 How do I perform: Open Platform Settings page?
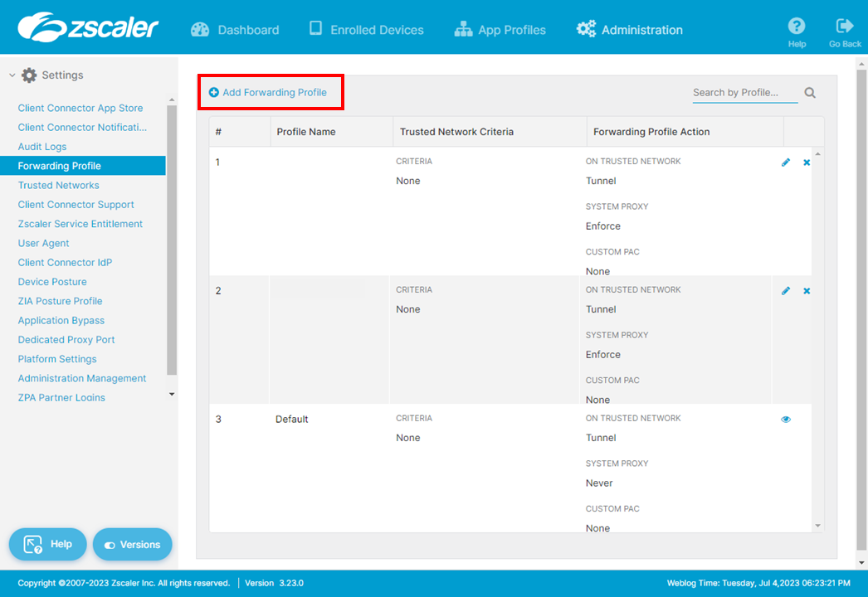57,359
